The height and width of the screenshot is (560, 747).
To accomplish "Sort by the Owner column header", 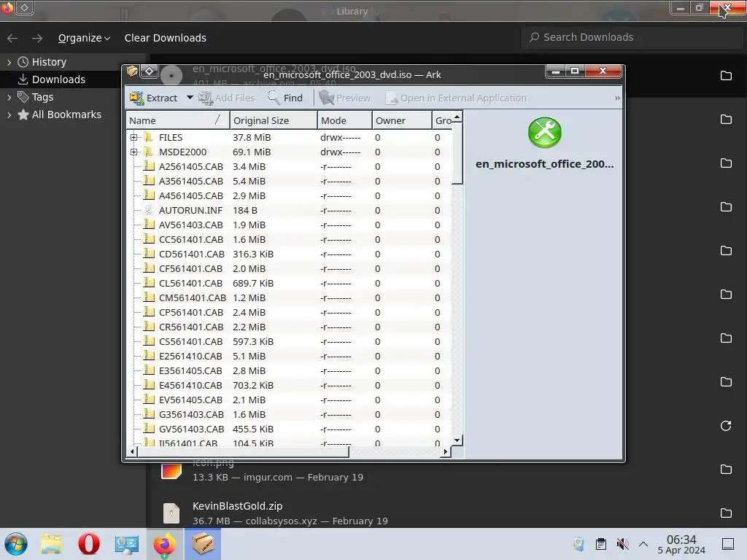I will 402,120.
